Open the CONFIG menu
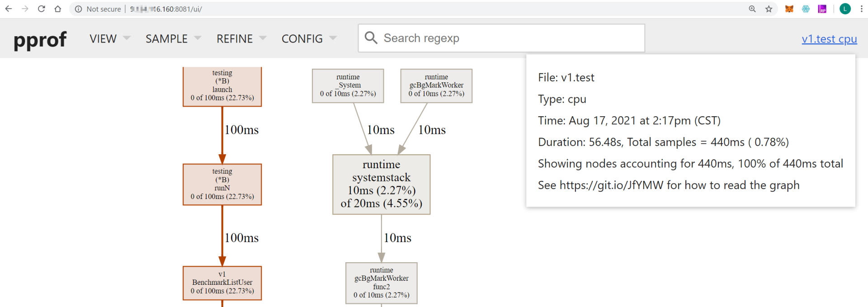 pyautogui.click(x=309, y=39)
